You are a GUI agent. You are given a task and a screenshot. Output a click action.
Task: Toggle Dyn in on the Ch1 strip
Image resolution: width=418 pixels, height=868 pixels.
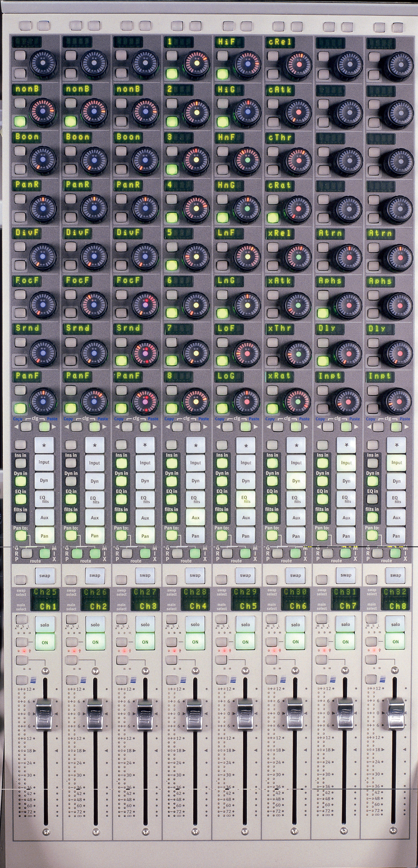tap(21, 481)
